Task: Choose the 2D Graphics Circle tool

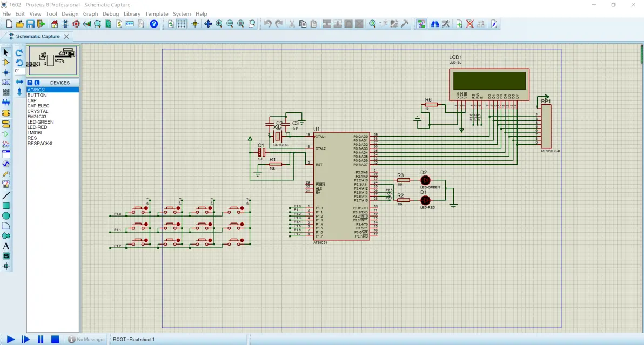Action: click(6, 216)
